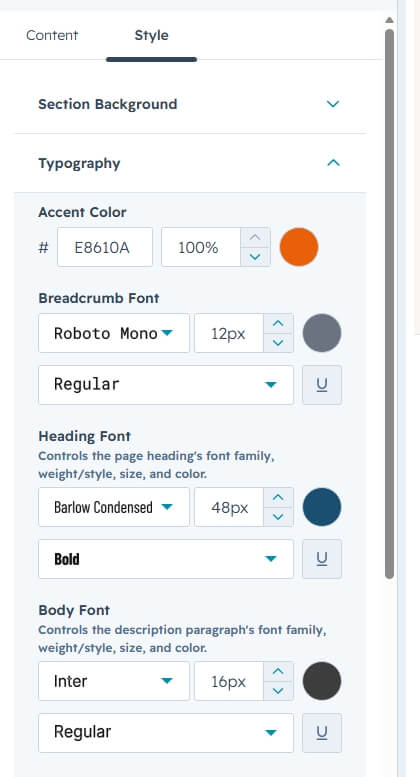The width and height of the screenshot is (420, 777).
Task: Increase Accent Color opacity with up arrow
Action: tap(255, 237)
